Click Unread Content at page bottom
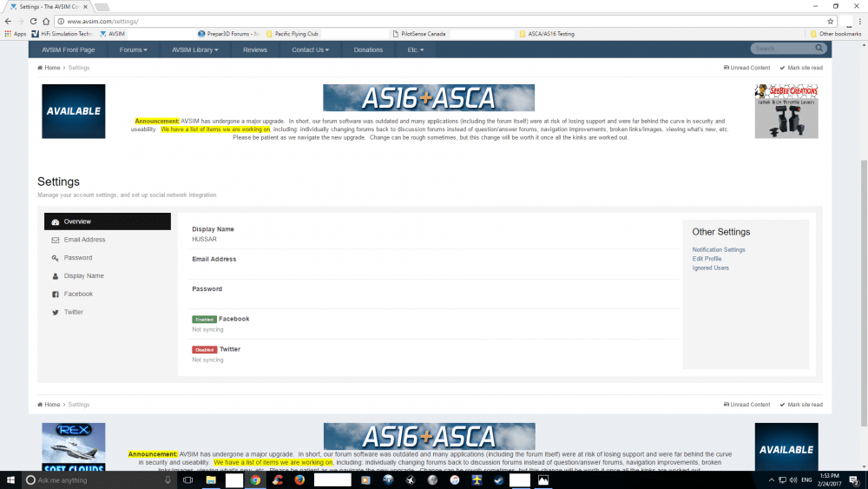The image size is (868, 489). pyautogui.click(x=746, y=405)
